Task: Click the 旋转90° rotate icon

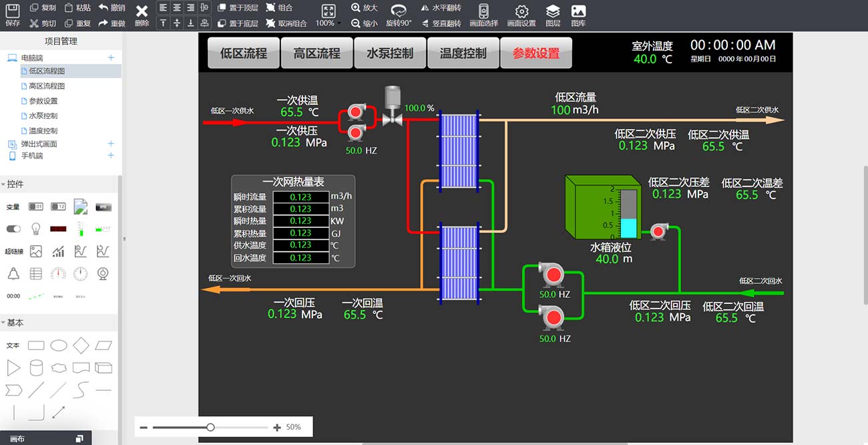Action: [399, 11]
